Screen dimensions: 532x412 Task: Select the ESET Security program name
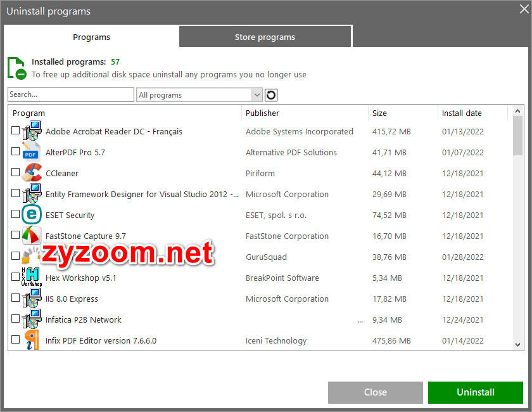70,216
